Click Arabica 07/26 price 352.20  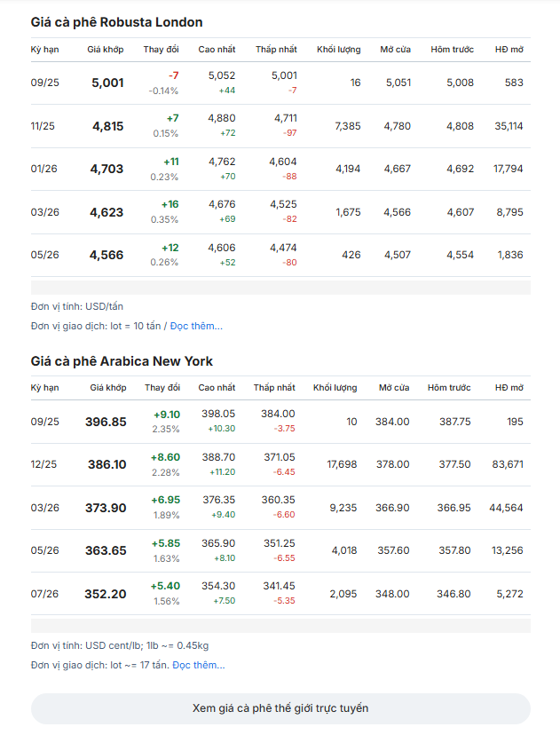coord(106,594)
